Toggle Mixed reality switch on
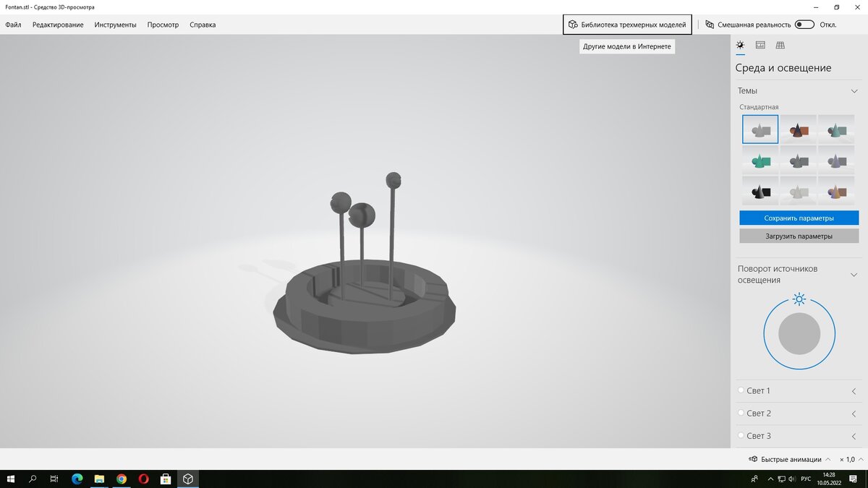868x488 pixels. coord(804,25)
